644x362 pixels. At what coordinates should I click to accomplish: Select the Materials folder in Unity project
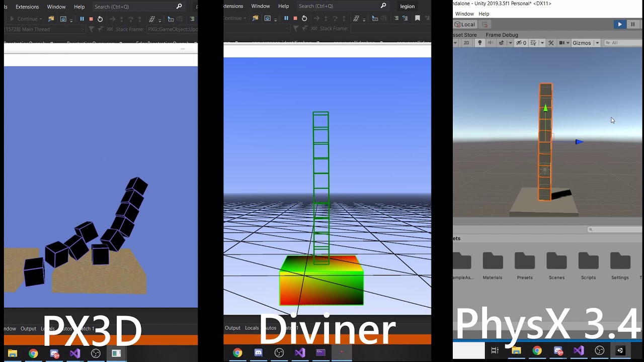pos(493,266)
